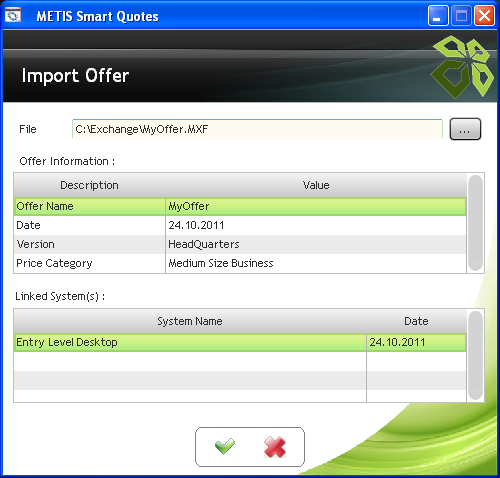The image size is (500, 478).
Task: Select the Offer Name row
Action: tap(240, 206)
